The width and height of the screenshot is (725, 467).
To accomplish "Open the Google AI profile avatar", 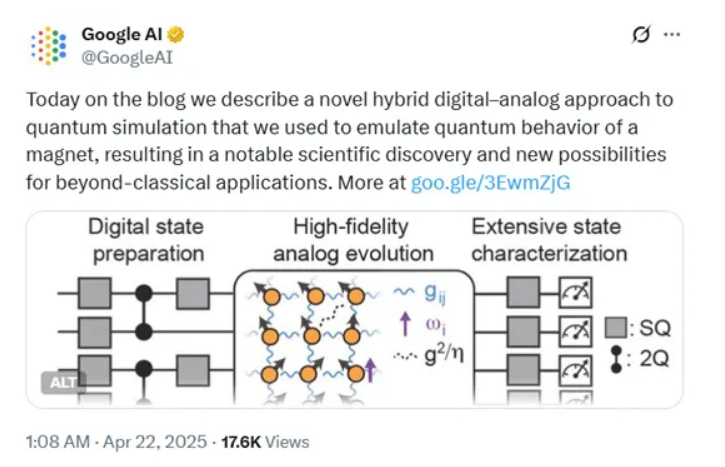I will tap(49, 46).
